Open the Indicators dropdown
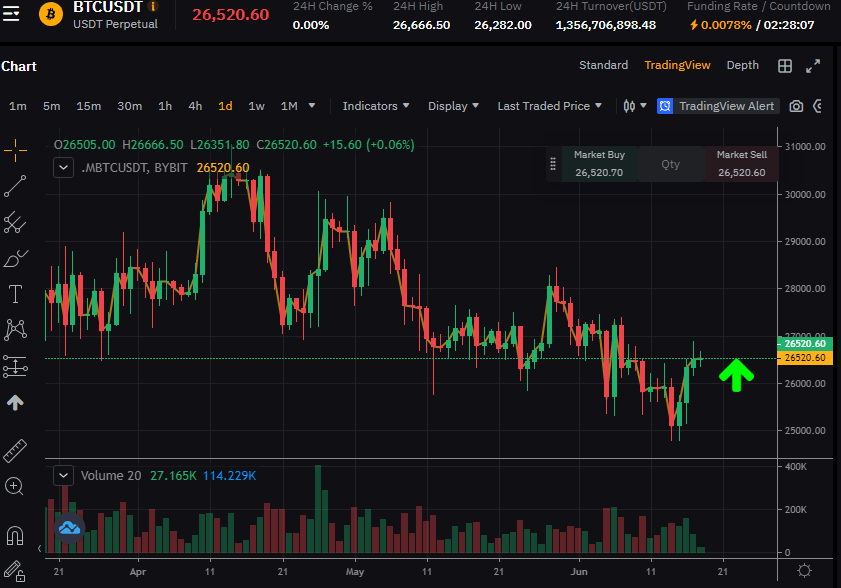The image size is (841, 588). click(x=376, y=106)
